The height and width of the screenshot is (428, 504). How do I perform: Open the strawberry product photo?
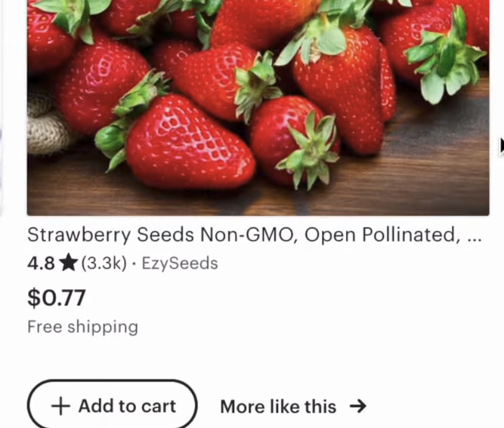point(258,106)
